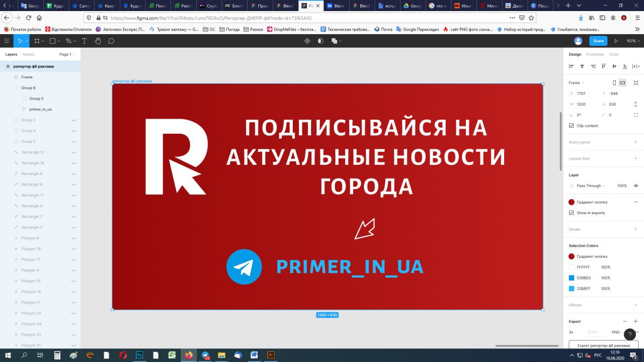Click Align bottom icon

coord(625,66)
